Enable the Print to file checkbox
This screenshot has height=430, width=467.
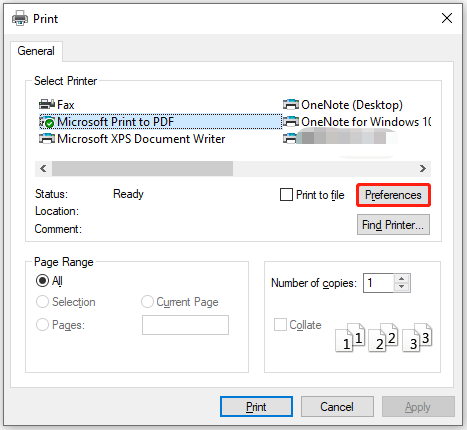click(x=286, y=195)
